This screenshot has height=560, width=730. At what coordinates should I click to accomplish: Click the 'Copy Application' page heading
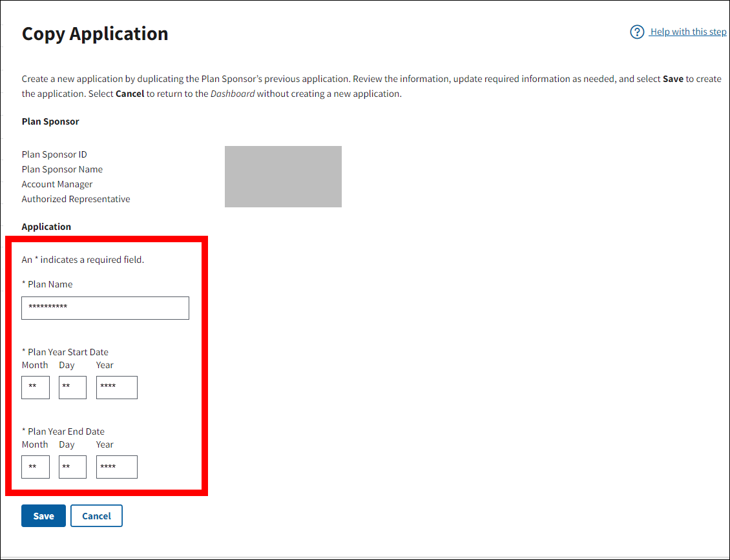click(x=95, y=34)
